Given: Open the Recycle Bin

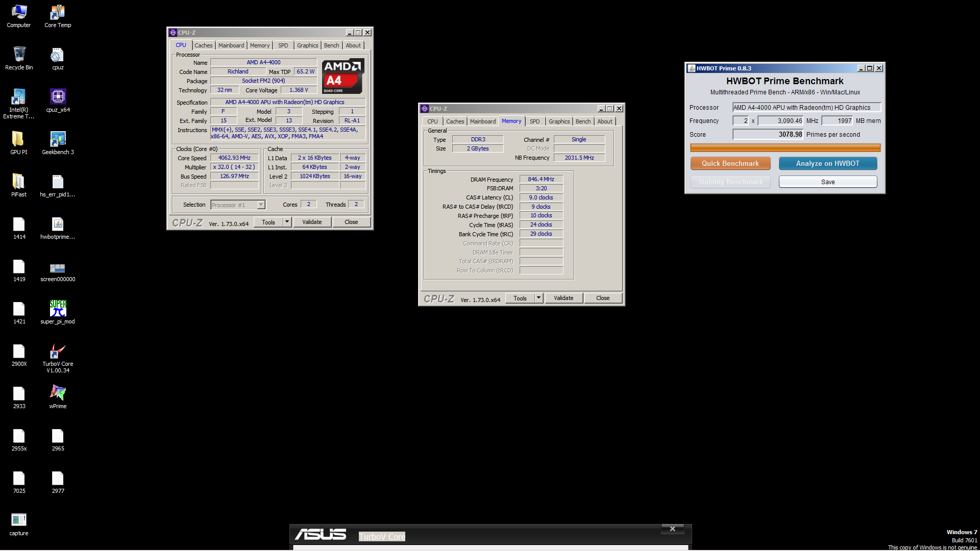Looking at the screenshot, I should click(x=19, y=58).
